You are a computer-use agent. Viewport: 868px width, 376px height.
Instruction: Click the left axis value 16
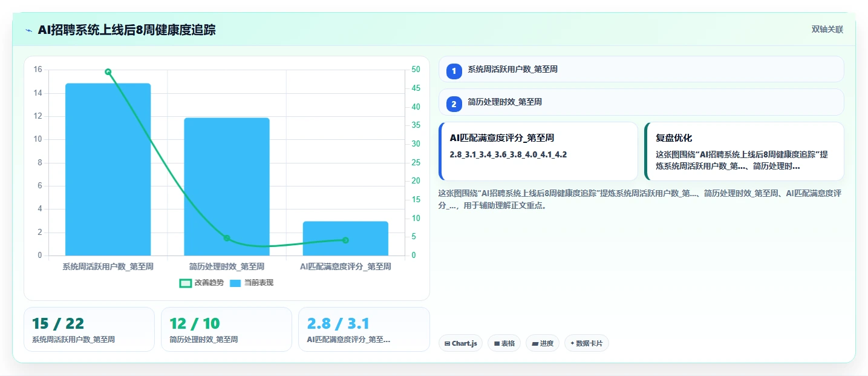(x=38, y=70)
